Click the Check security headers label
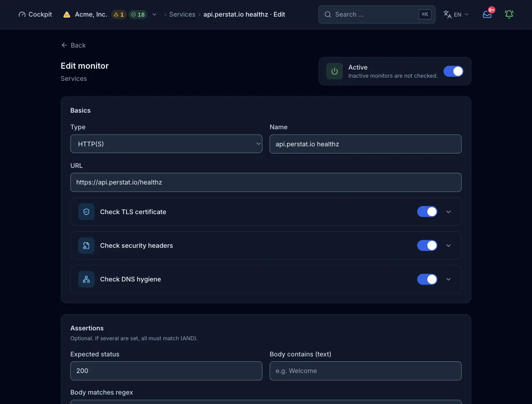The height and width of the screenshot is (404, 532). coord(137,246)
